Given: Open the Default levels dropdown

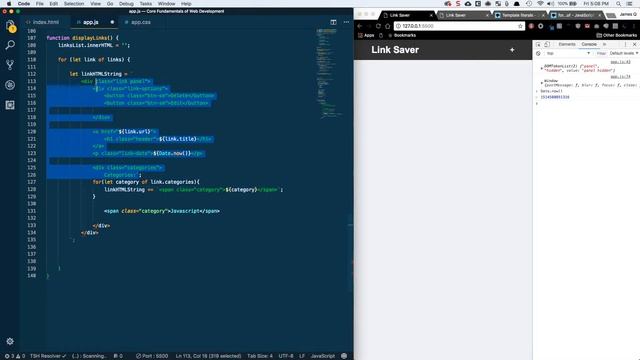Looking at the screenshot, I should [x=624, y=53].
